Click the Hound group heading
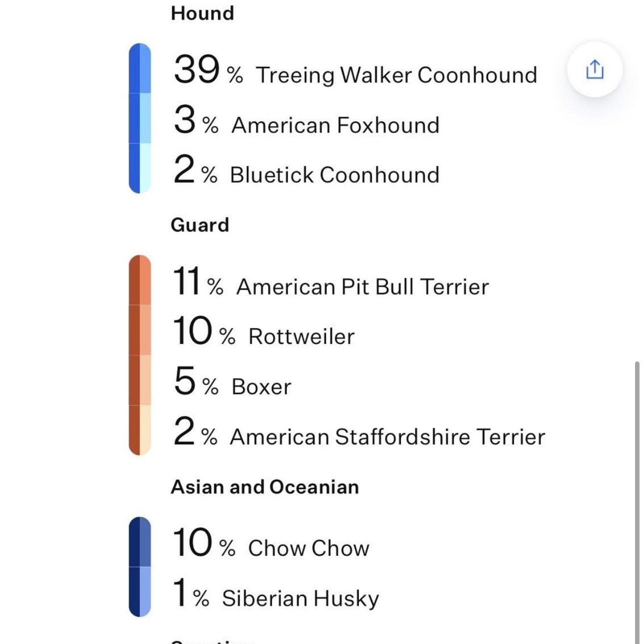The height and width of the screenshot is (644, 644). [x=202, y=13]
